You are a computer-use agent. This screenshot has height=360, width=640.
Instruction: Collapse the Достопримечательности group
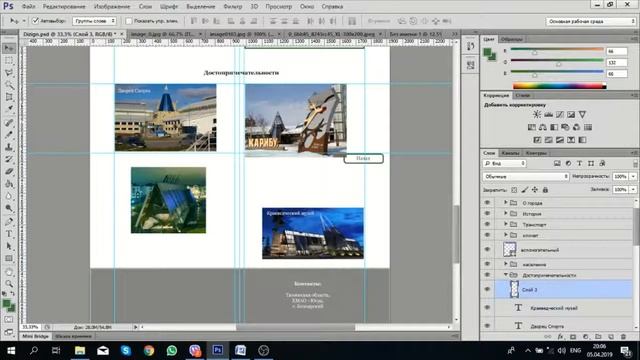506,275
